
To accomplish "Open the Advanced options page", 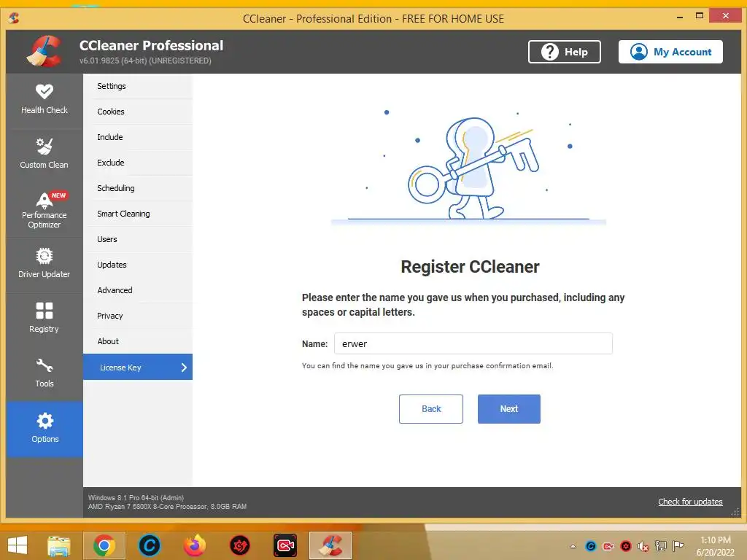I will [x=138, y=290].
